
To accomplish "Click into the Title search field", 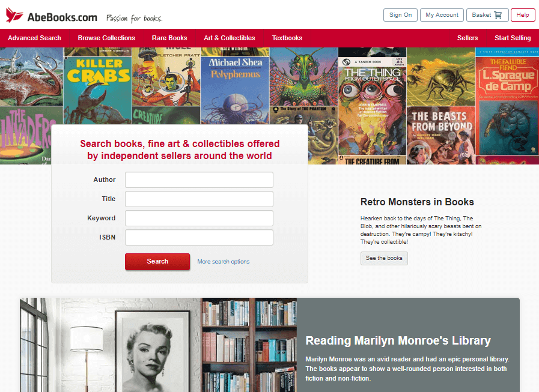I will click(199, 199).
